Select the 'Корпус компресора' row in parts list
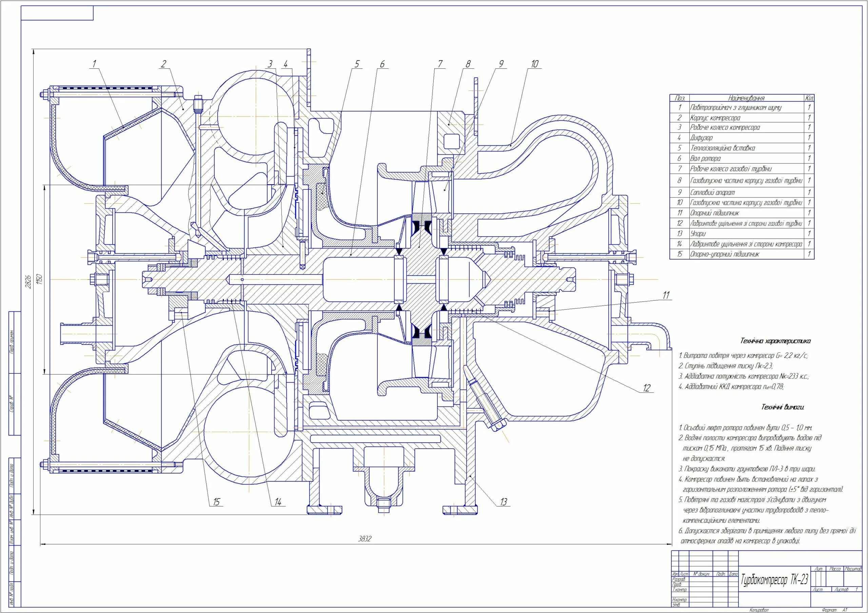This screenshot has height=613, width=868. pyautogui.click(x=715, y=118)
